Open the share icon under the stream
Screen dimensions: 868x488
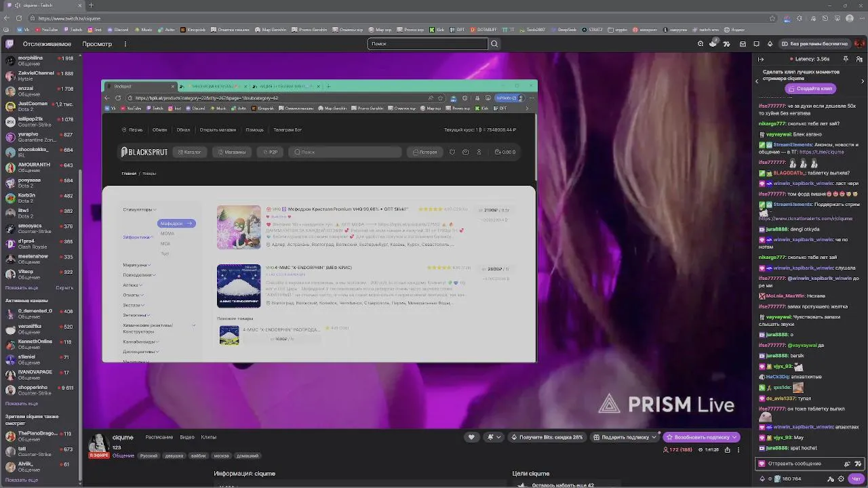point(728,449)
